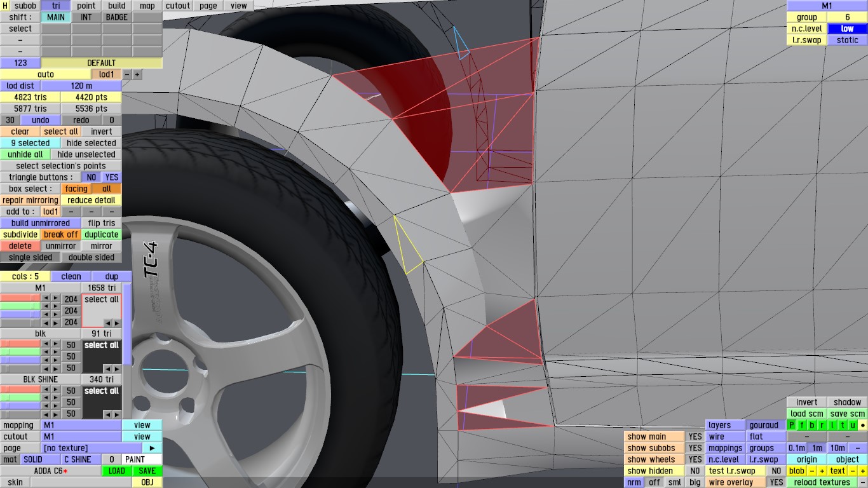Image resolution: width=868 pixels, height=488 pixels.
Task: Click the flip tris button
Action: coord(102,223)
